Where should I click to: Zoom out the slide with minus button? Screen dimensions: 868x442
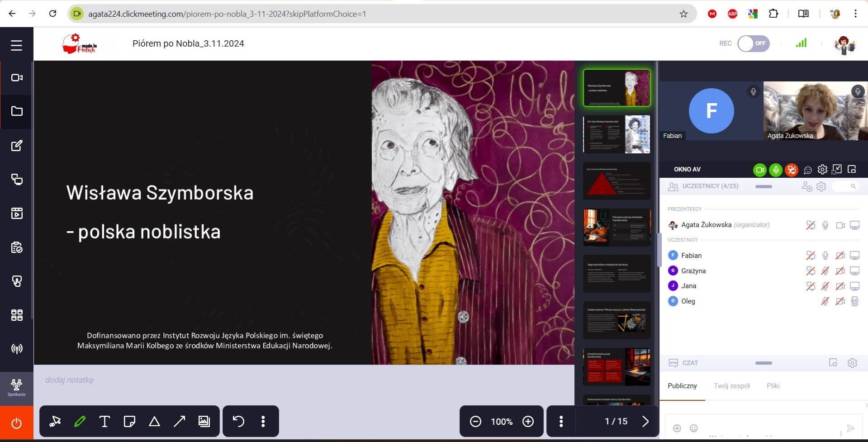tap(475, 422)
